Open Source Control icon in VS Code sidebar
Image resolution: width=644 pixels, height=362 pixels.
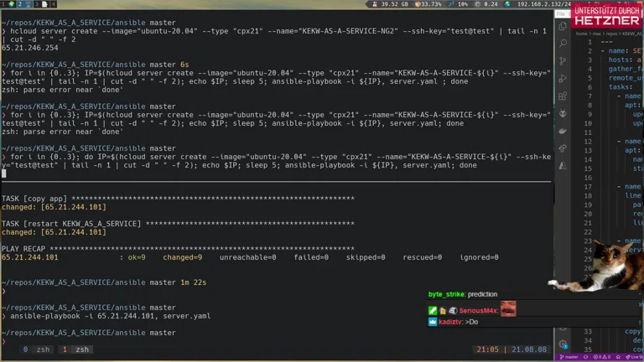(563, 61)
